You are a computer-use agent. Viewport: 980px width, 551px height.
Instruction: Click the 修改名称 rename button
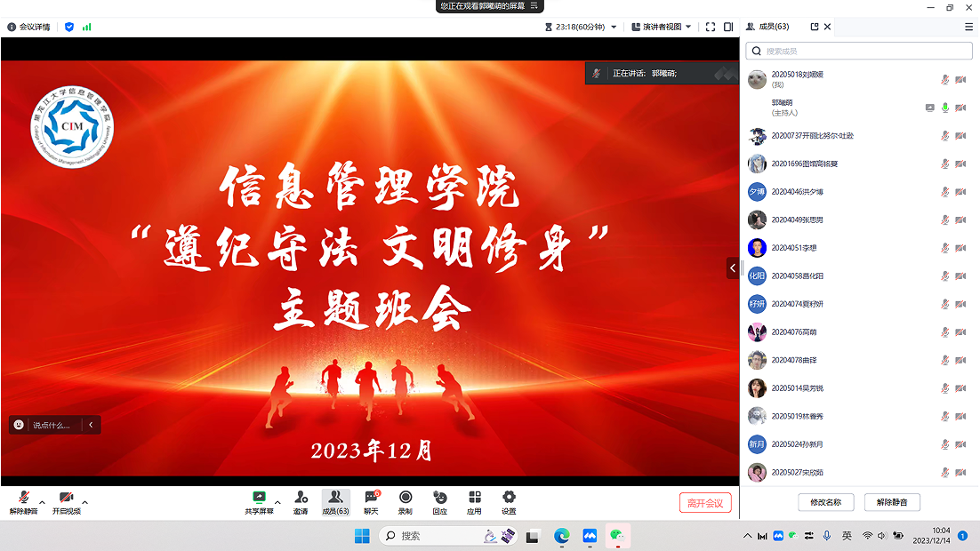[x=826, y=502]
